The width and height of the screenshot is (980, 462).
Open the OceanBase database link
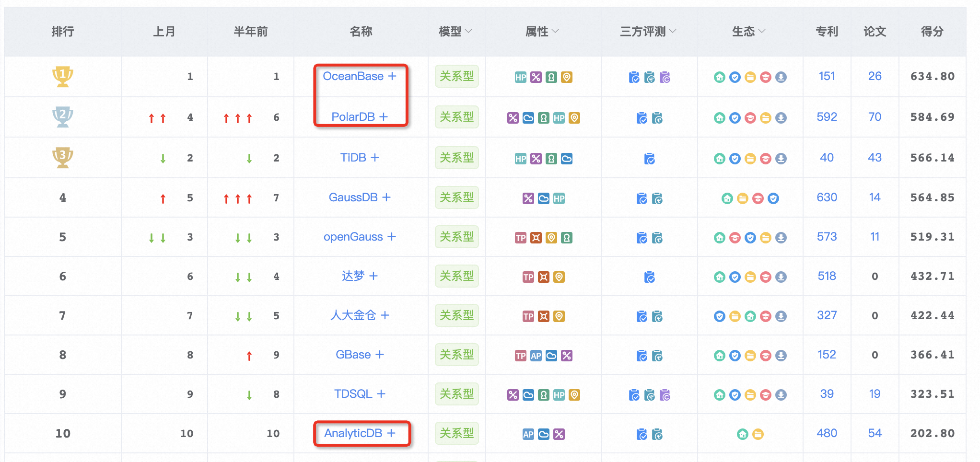click(x=353, y=76)
